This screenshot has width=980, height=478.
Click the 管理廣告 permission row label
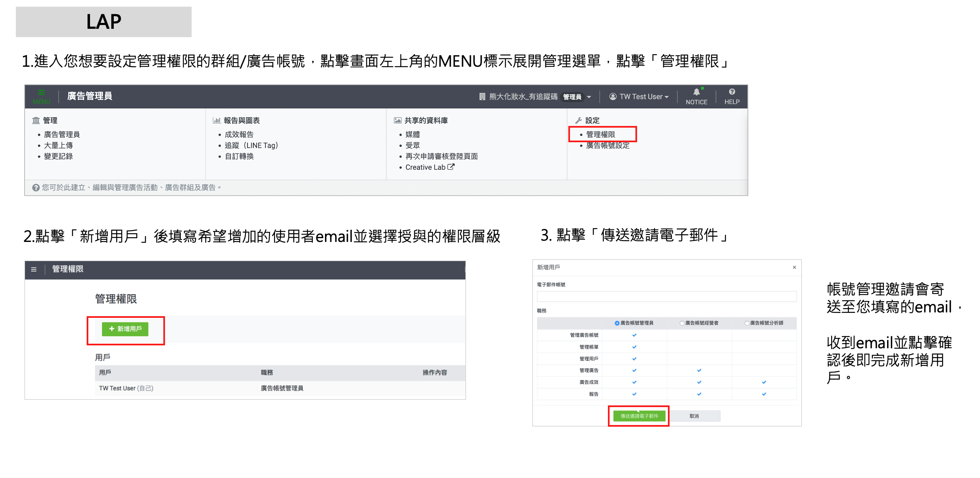[589, 370]
